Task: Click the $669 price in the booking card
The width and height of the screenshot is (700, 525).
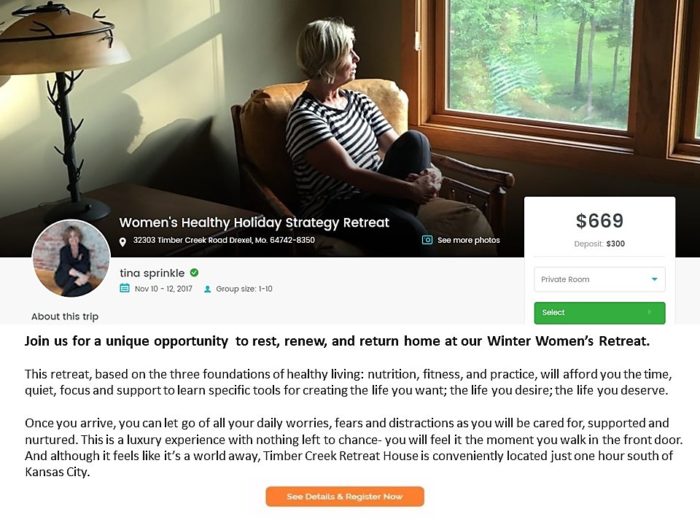Action: 599,221
